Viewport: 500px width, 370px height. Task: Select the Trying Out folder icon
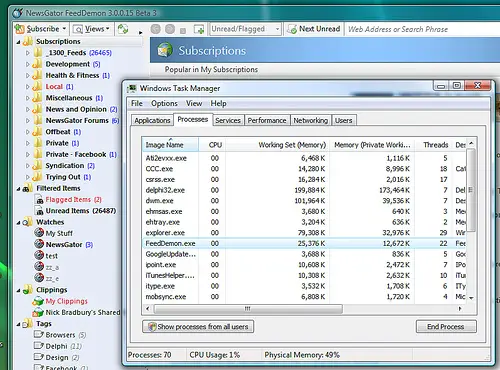click(37, 177)
